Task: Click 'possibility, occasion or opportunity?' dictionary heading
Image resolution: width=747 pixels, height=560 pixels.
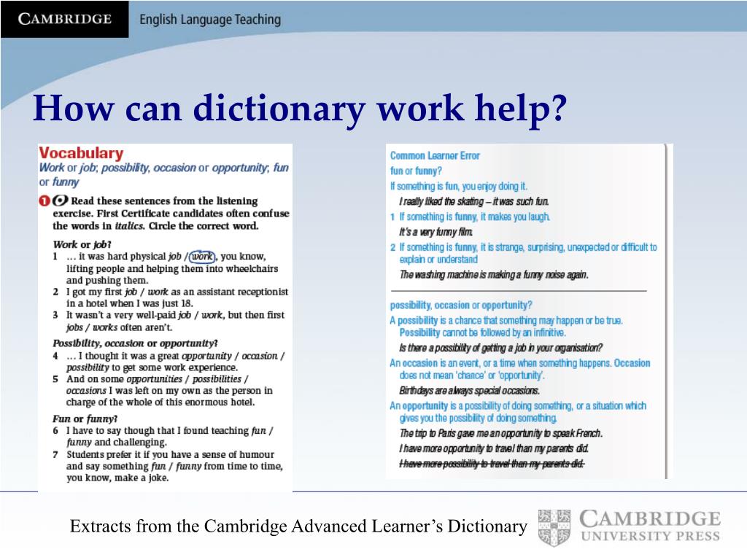Action: [x=461, y=306]
